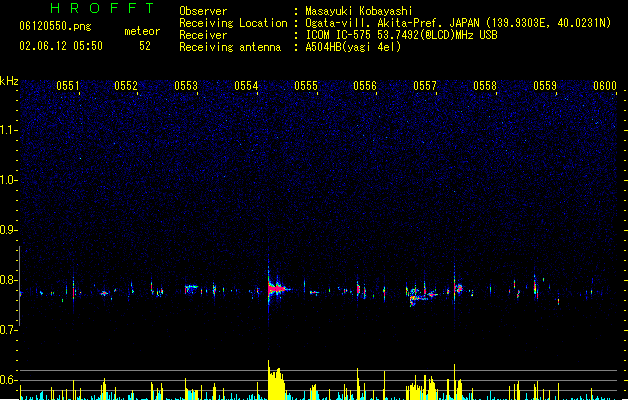
Task: Click the Receiver field label
Action: coord(203,35)
